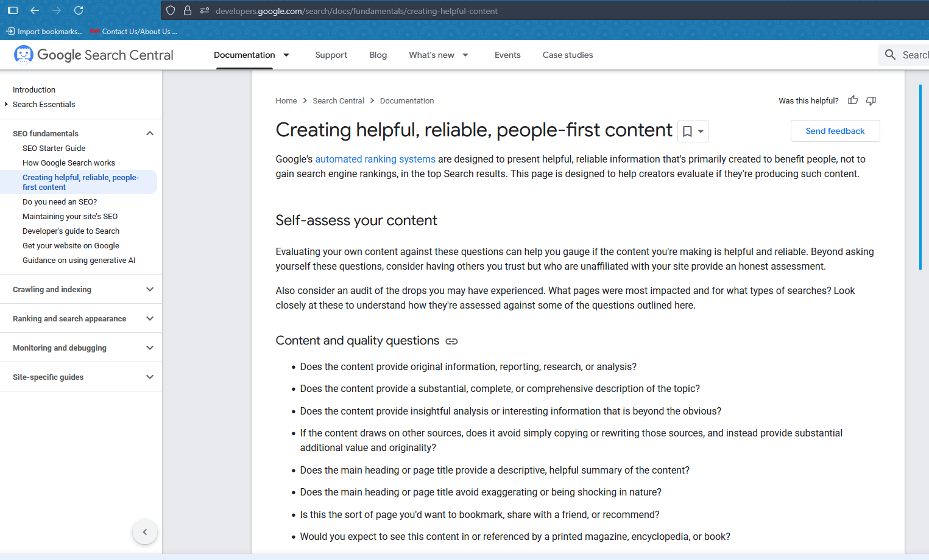Viewport: 929px width, 560px height.
Task: Open Developer's guide to Search link
Action: (x=71, y=231)
